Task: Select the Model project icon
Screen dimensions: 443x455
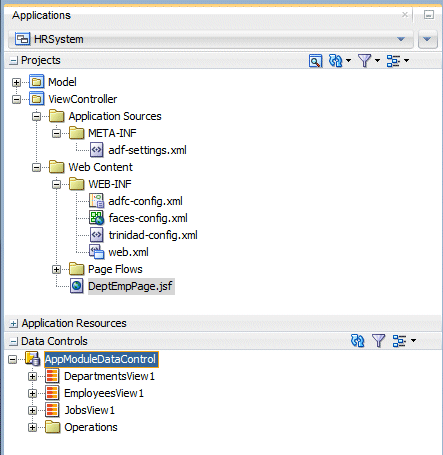Action: (36, 82)
